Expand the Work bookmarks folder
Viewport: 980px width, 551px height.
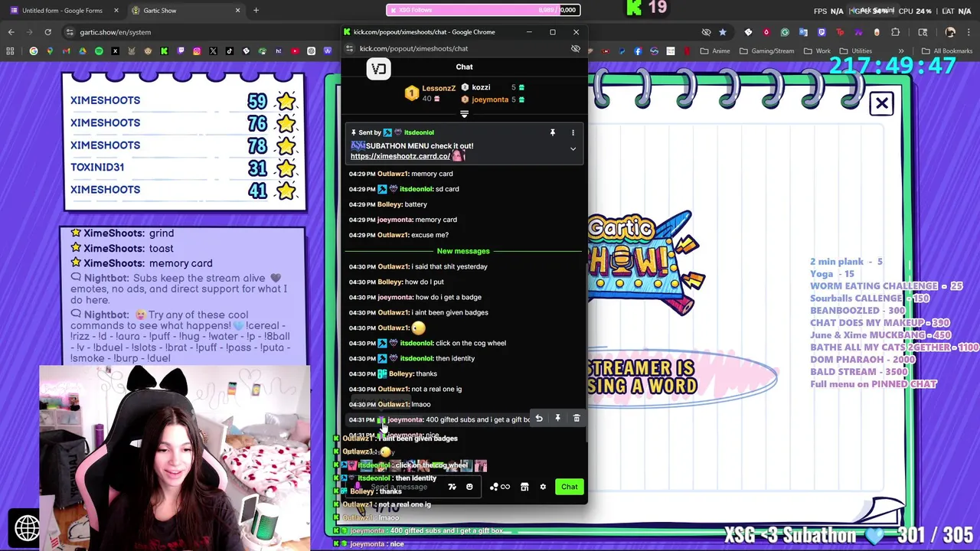(x=817, y=51)
